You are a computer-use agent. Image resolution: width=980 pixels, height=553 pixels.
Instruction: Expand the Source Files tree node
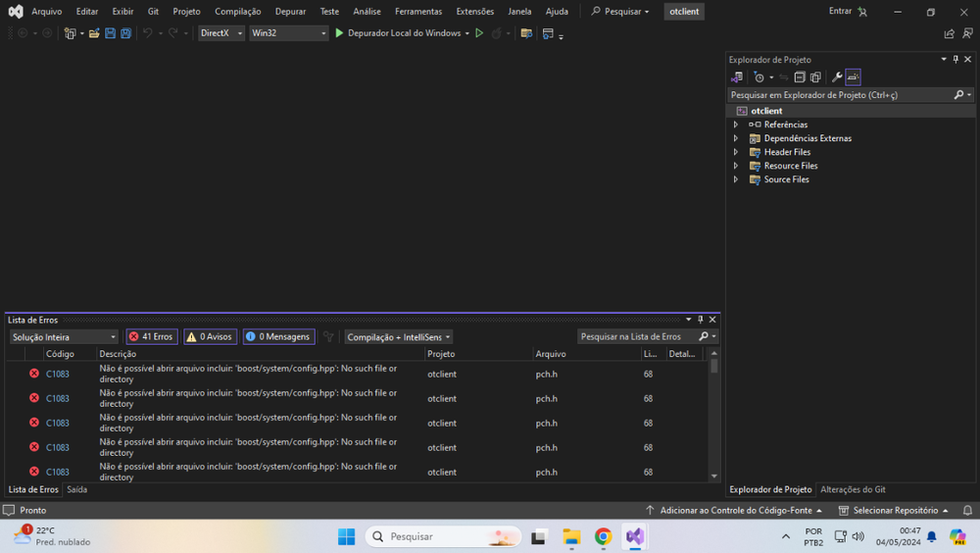pyautogui.click(x=736, y=179)
